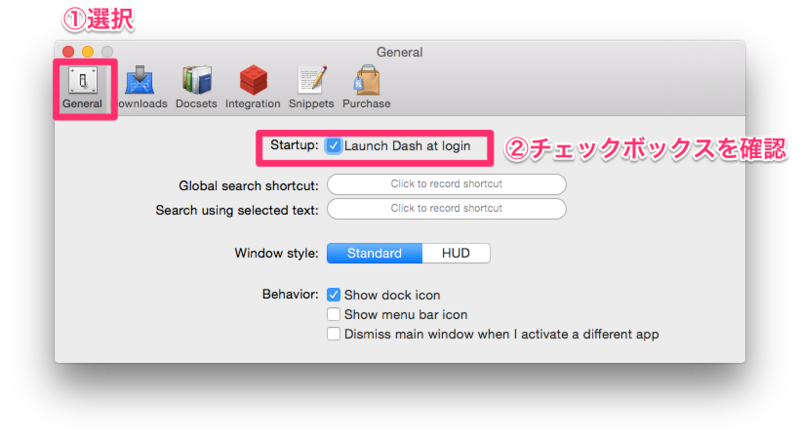The image size is (800, 441).
Task: Open the Snippets notepad pane
Action: click(x=311, y=87)
